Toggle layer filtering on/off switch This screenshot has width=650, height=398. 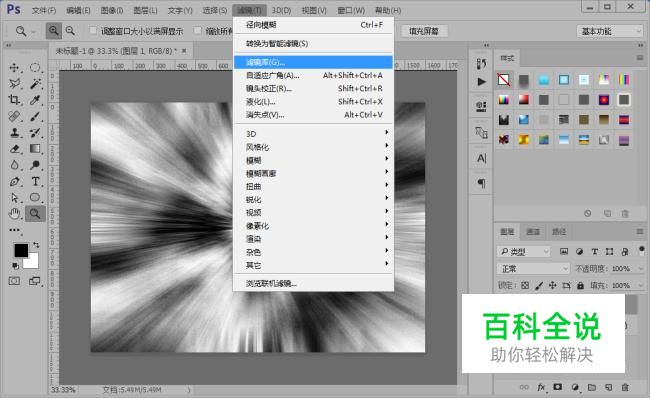point(642,250)
